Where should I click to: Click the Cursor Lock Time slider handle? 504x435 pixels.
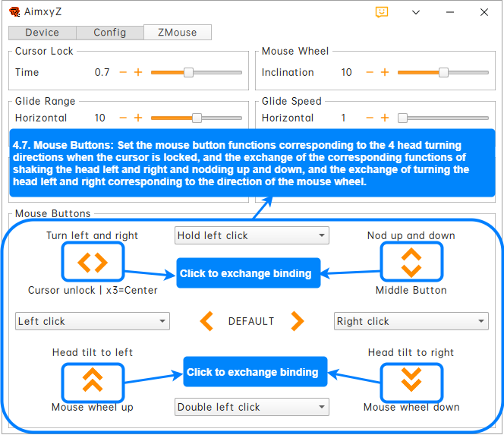coord(189,72)
